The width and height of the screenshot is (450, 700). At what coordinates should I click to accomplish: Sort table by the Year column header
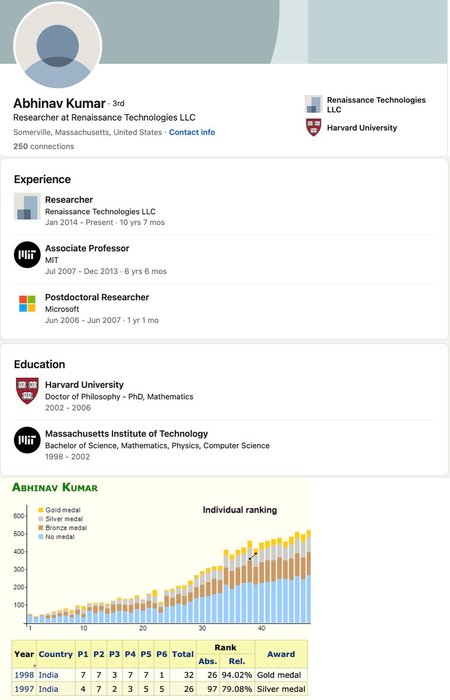[x=24, y=654]
